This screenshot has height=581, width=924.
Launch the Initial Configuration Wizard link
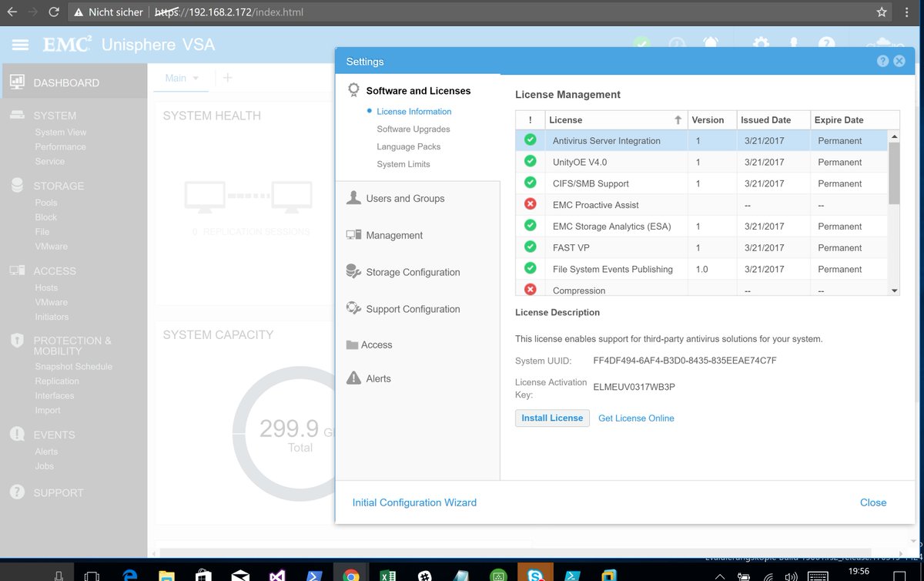(414, 502)
